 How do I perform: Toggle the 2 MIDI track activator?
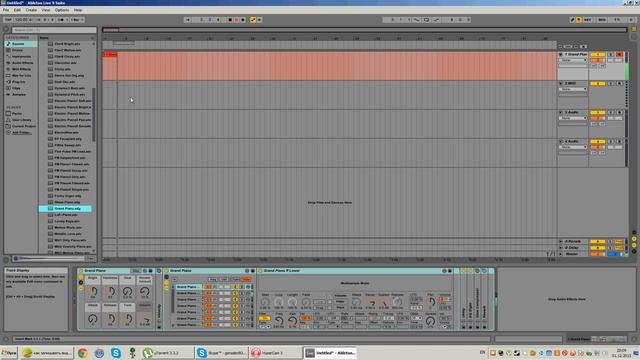598,83
